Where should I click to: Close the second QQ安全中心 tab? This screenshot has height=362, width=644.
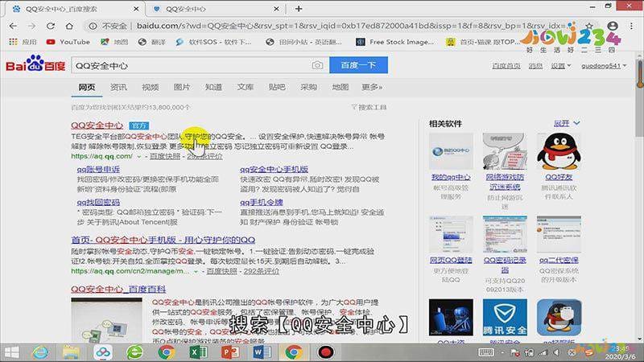click(x=276, y=9)
